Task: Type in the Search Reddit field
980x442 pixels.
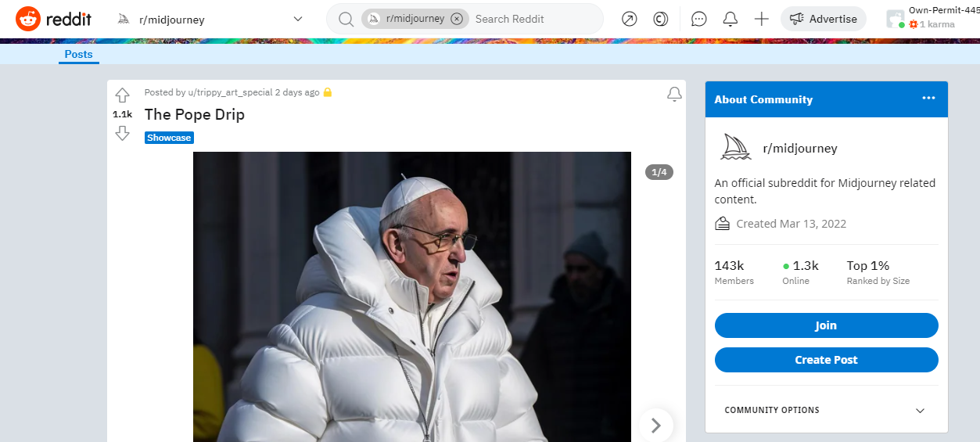Action: tap(532, 19)
